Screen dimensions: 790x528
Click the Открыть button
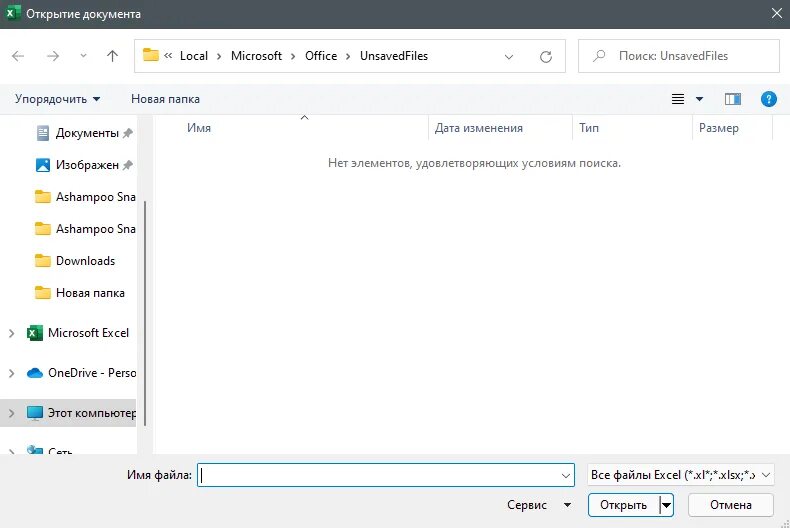624,505
